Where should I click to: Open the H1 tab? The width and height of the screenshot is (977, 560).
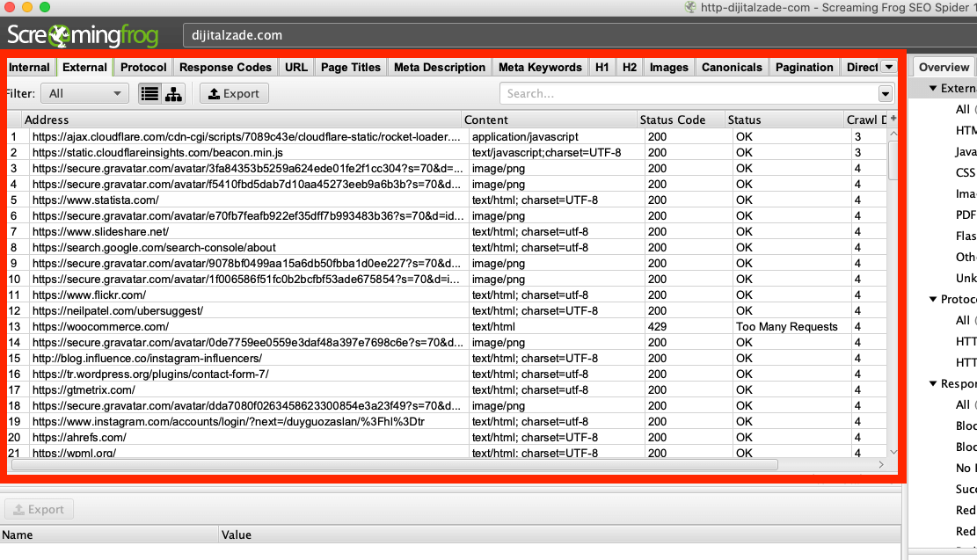pyautogui.click(x=602, y=68)
